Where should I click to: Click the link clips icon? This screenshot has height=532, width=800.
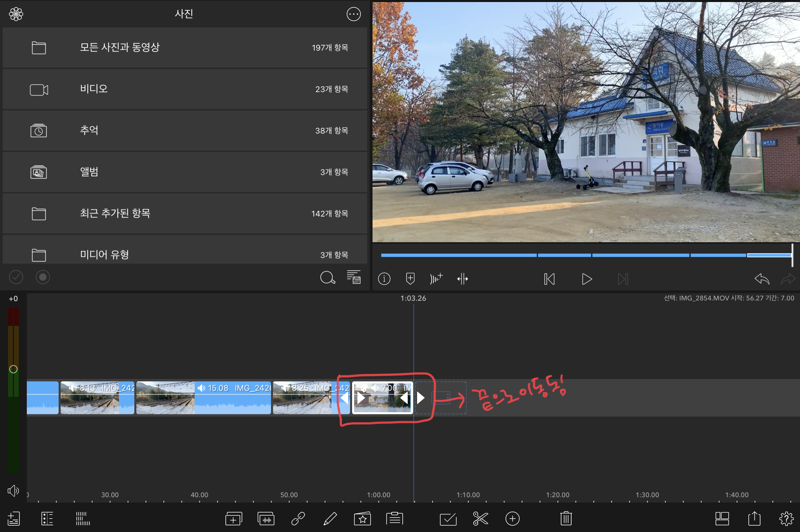(x=298, y=518)
